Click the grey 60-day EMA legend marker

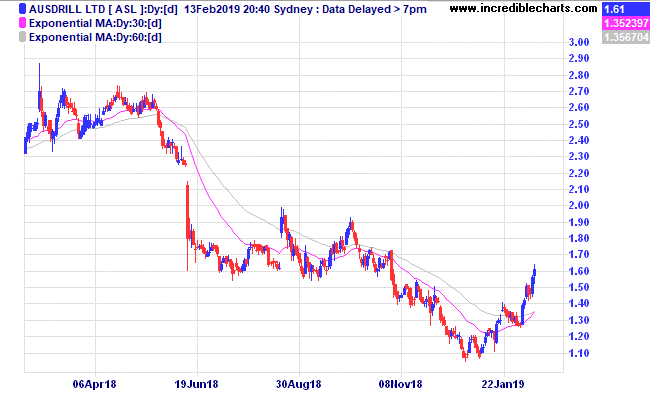[22, 37]
